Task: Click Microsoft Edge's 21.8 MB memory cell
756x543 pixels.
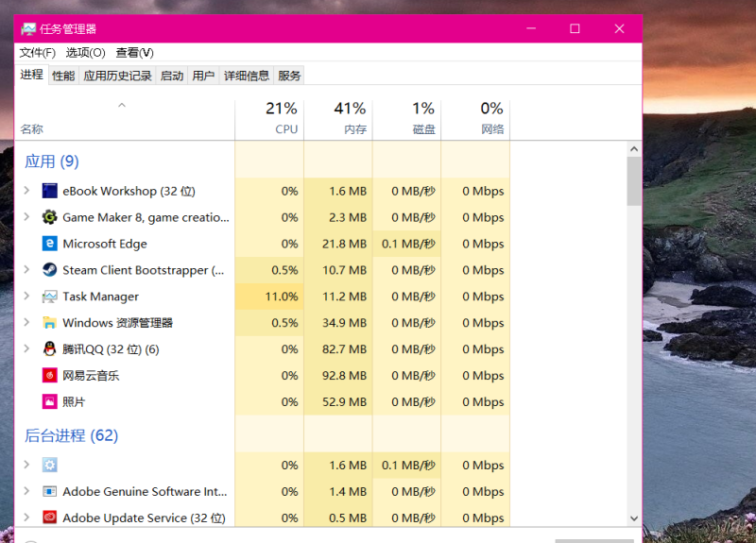Action: tap(338, 244)
